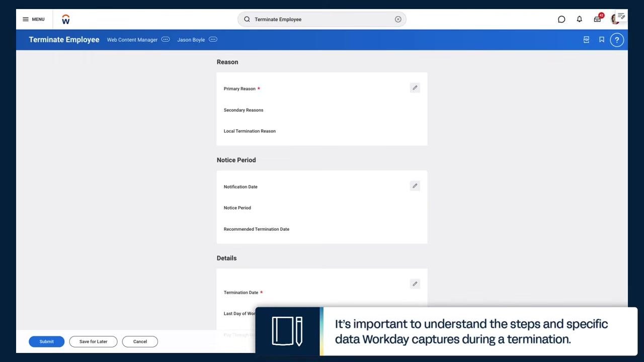This screenshot has width=644, height=362.
Task: Click the Workday logo home icon
Action: [65, 19]
